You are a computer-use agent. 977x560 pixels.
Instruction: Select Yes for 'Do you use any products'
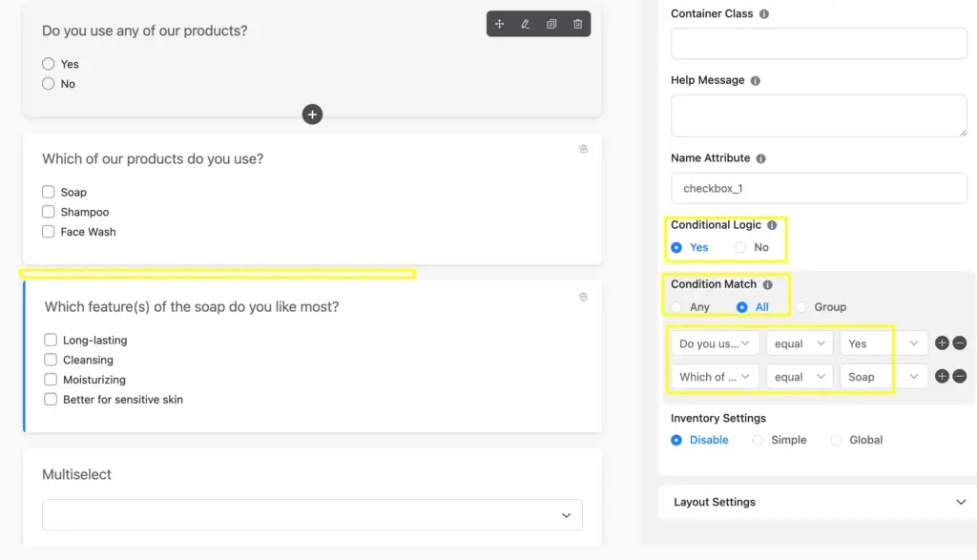click(x=49, y=64)
